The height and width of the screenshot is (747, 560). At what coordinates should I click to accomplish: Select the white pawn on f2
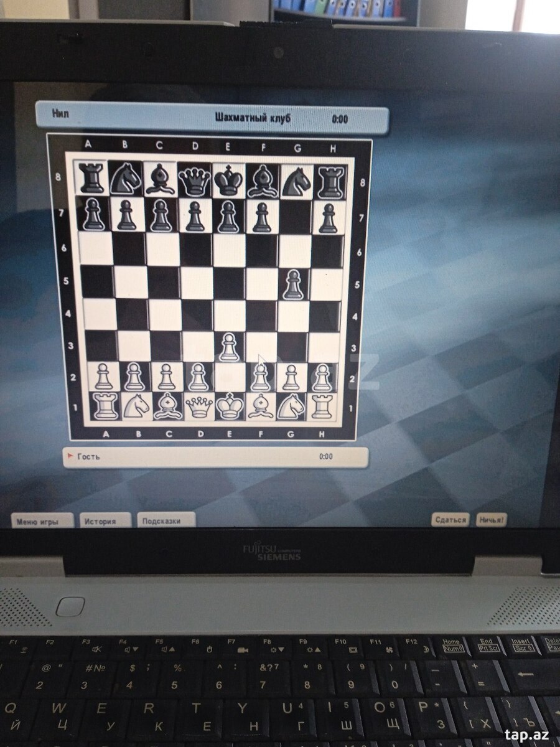coord(260,377)
